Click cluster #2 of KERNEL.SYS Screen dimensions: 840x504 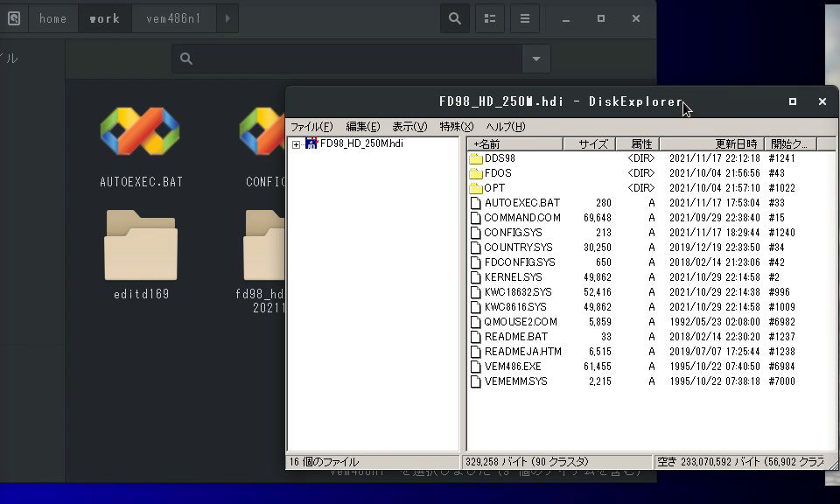click(x=773, y=277)
